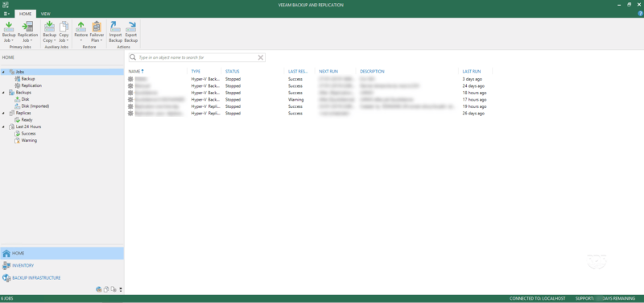Clear the search box with X
Screen dimensions: 644x303
(260, 57)
